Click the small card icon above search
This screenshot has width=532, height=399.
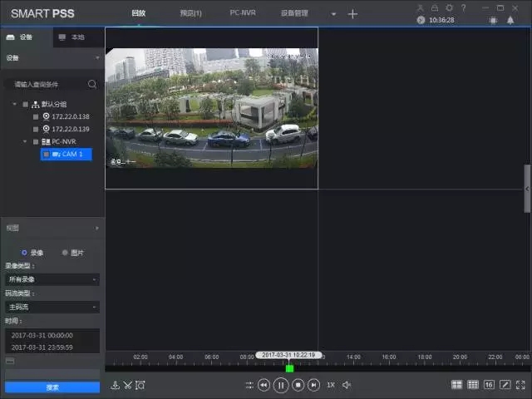tap(10, 361)
